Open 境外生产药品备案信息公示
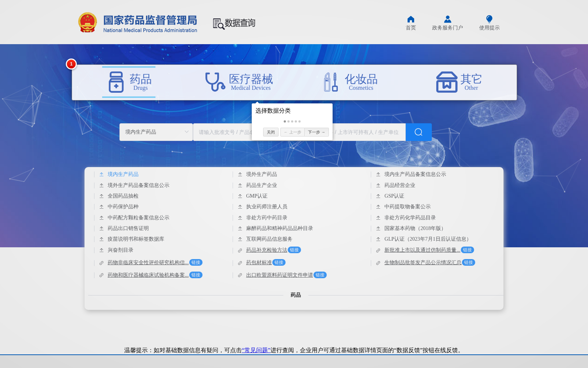Screen dimensions: 588x368 point(139,185)
